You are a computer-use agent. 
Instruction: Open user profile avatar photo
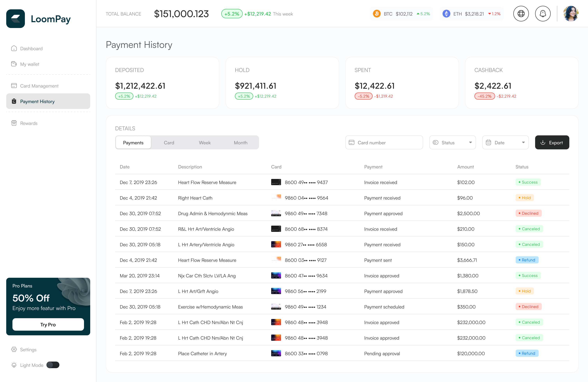(570, 14)
